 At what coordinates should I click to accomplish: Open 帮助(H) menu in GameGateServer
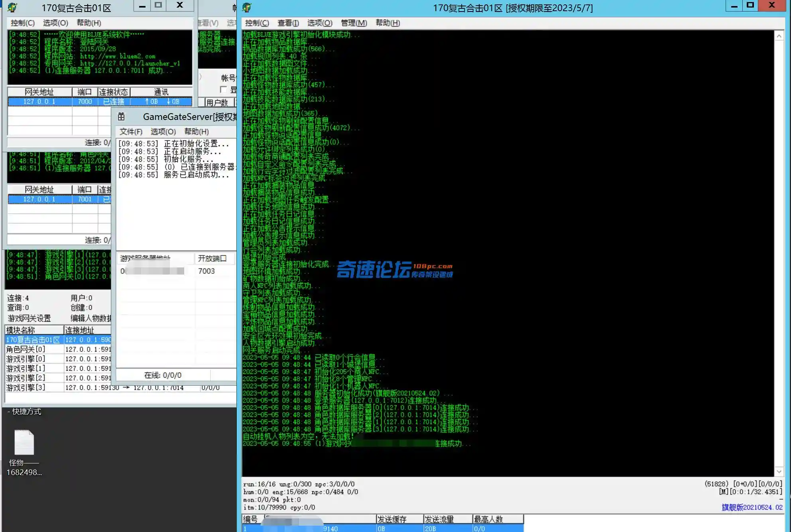point(196,132)
